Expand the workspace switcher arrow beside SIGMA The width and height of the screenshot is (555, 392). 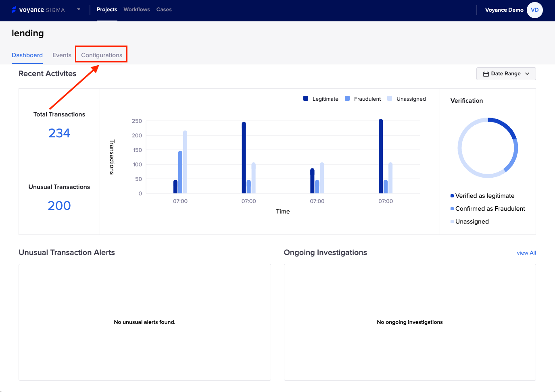pyautogui.click(x=79, y=9)
